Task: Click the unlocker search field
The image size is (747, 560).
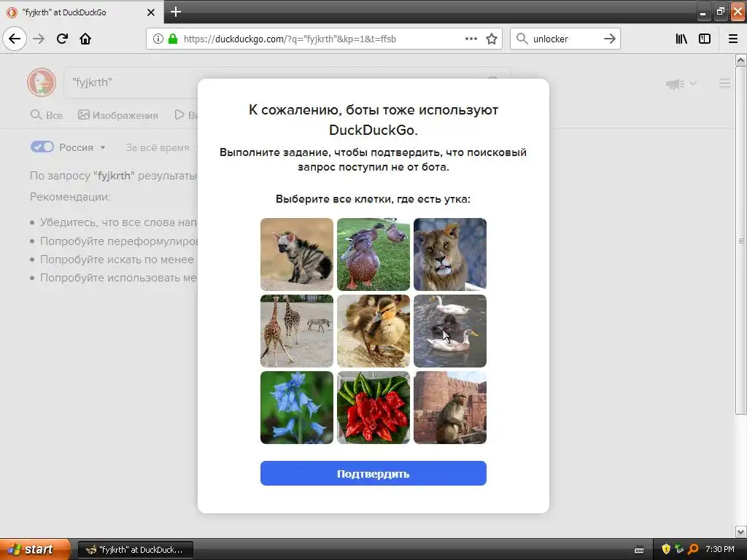Action: (565, 39)
